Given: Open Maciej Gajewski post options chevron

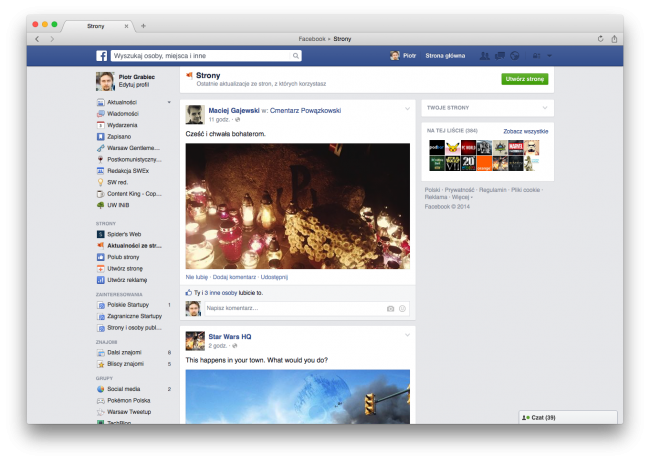Looking at the screenshot, I should point(407,109).
